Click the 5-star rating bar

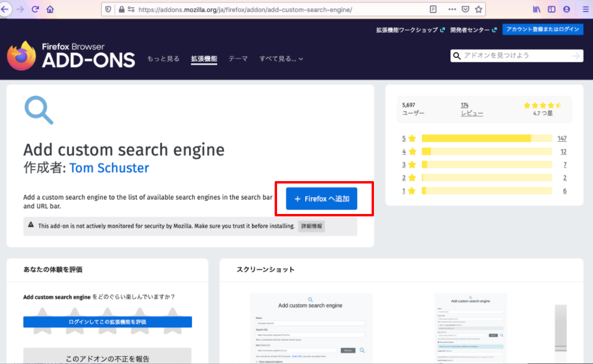point(486,139)
